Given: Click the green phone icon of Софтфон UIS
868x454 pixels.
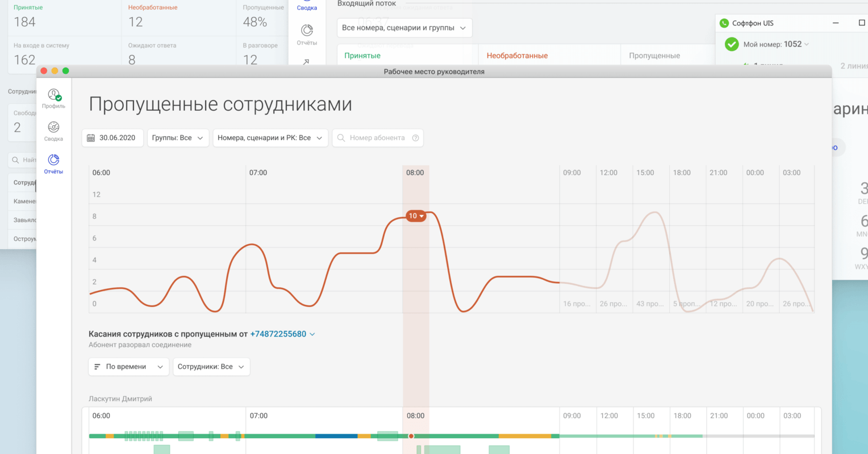Looking at the screenshot, I should pyautogui.click(x=724, y=23).
